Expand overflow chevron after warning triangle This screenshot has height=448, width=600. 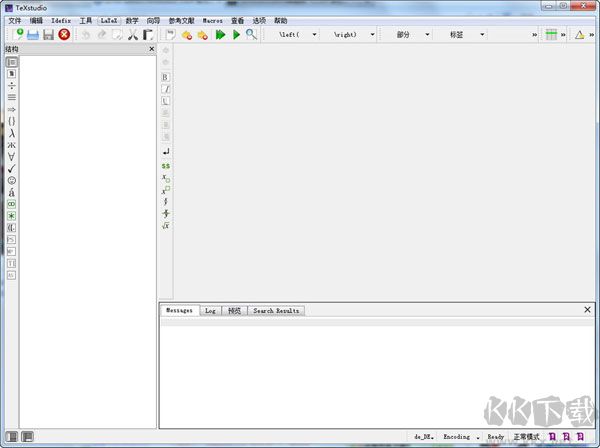(592, 35)
